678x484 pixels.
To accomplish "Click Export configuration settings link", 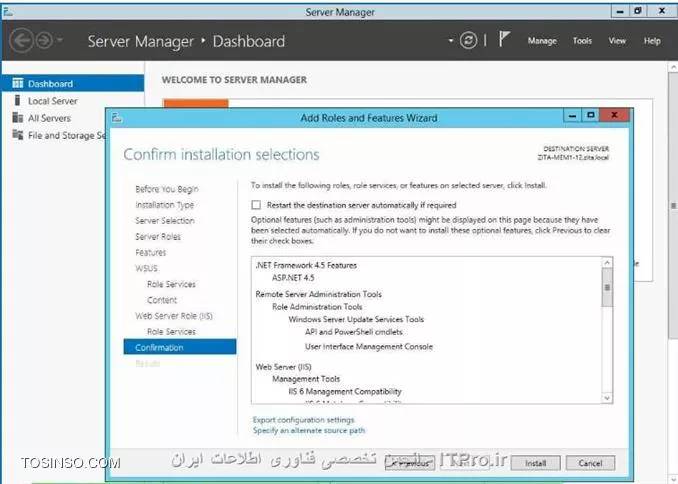I will pyautogui.click(x=303, y=420).
